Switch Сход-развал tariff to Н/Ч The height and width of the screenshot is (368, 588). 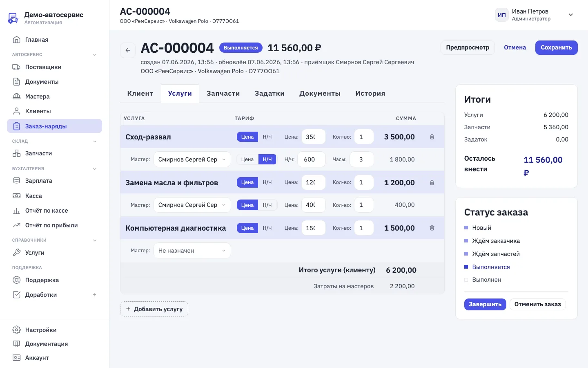tap(267, 137)
